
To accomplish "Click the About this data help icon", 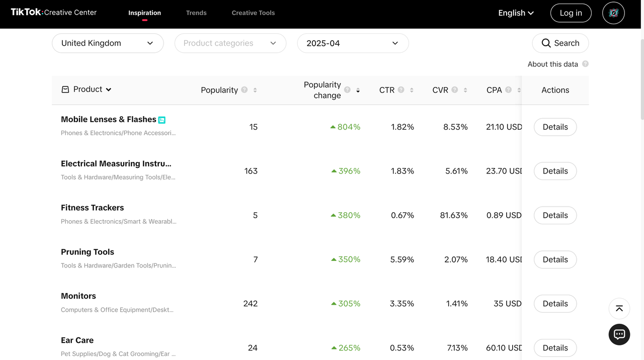I will [x=585, y=64].
